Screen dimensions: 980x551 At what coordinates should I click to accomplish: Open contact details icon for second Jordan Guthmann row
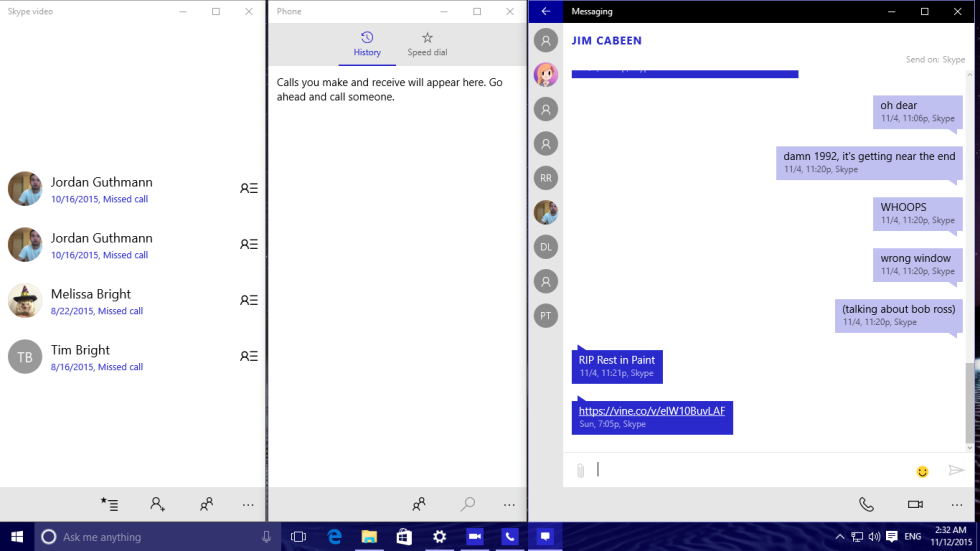pos(249,244)
